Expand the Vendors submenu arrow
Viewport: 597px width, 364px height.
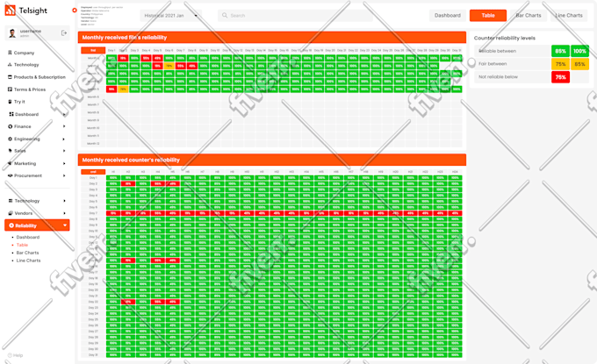point(64,213)
